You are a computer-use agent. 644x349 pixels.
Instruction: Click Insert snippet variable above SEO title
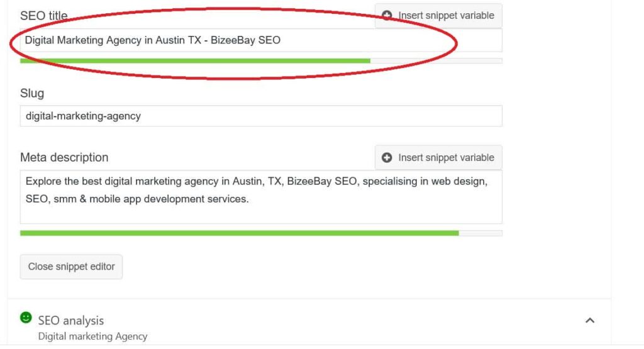click(x=438, y=16)
